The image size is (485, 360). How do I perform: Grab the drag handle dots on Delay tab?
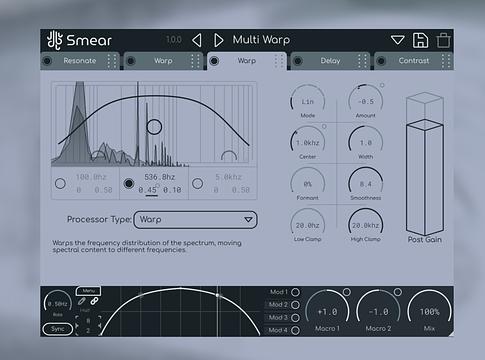point(362,61)
